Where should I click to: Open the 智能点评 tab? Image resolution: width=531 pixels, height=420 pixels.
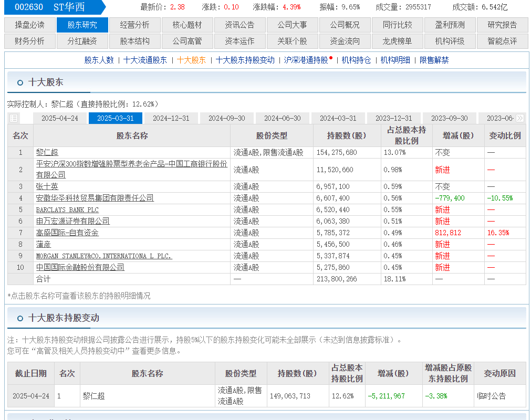point(502,41)
